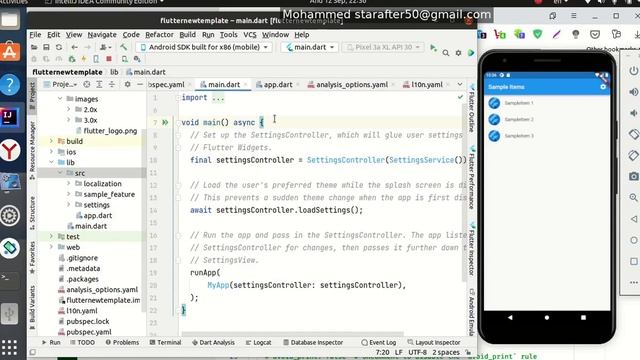Open the Dart Analysis tool window
The image size is (640, 360).
213,342
